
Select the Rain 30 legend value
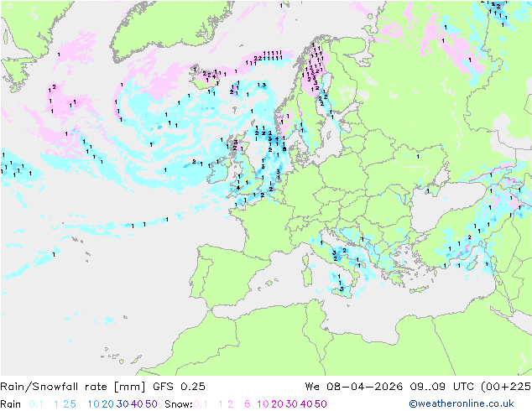[x=123, y=404]
